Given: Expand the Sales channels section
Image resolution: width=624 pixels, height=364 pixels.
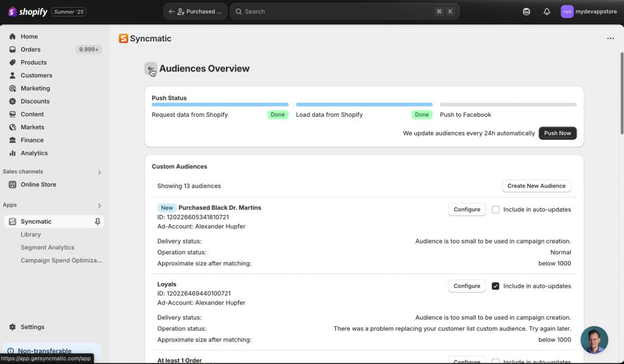Looking at the screenshot, I should click(99, 172).
